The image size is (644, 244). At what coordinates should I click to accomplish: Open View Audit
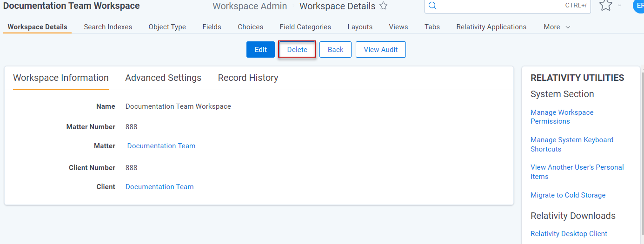(x=381, y=50)
